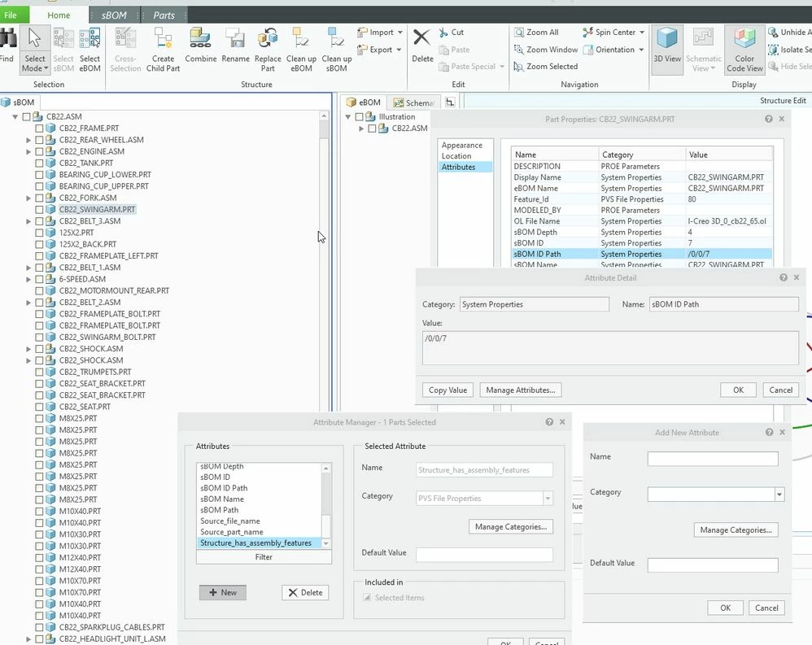Check the CB22_FRAME.PRT checkbox
This screenshot has width=812, height=645.
click(x=39, y=128)
